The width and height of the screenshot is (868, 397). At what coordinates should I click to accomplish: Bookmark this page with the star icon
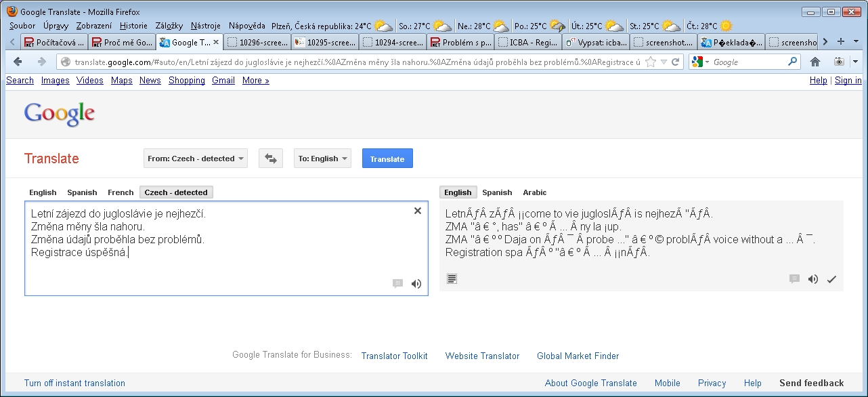[x=651, y=62]
